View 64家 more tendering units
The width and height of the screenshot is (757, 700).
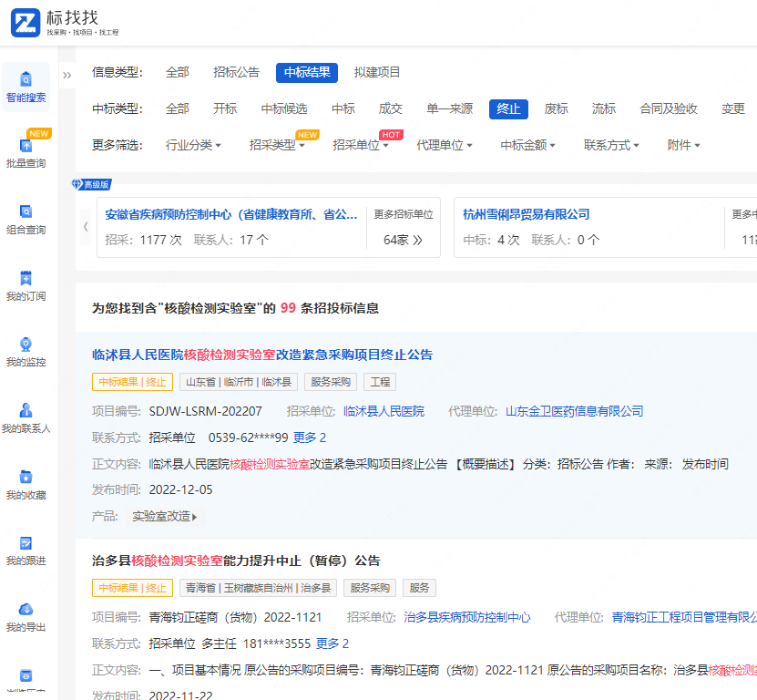(404, 240)
